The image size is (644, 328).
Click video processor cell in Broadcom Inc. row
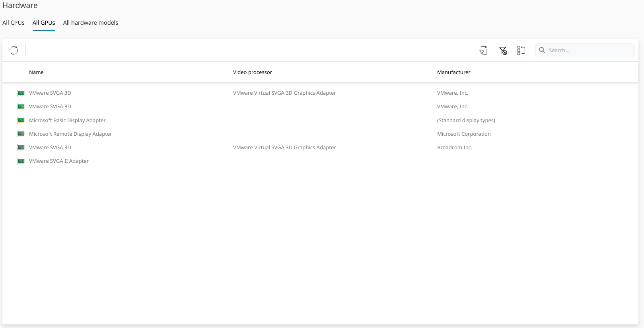click(284, 147)
